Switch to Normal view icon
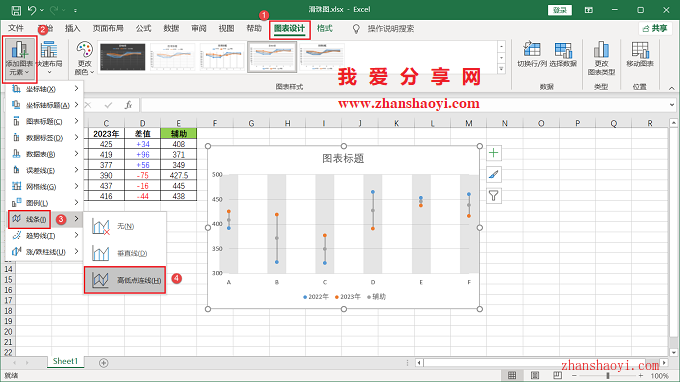 click(512, 375)
